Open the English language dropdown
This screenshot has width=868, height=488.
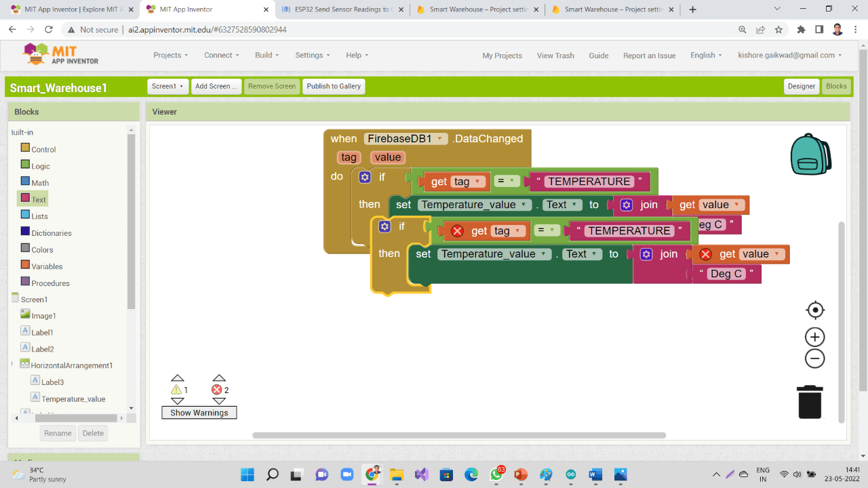click(707, 56)
